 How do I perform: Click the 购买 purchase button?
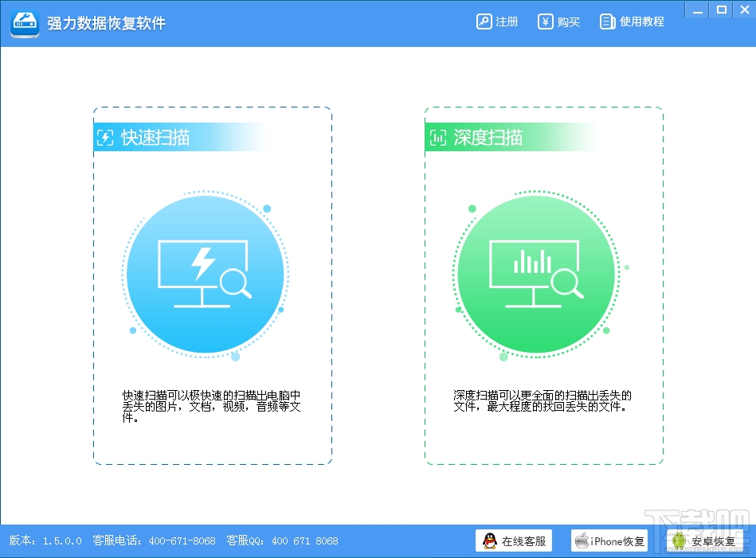[x=558, y=21]
